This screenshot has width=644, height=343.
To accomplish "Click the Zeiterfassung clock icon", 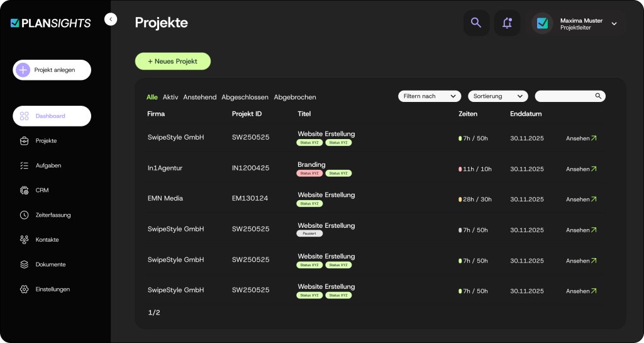I will tap(25, 215).
